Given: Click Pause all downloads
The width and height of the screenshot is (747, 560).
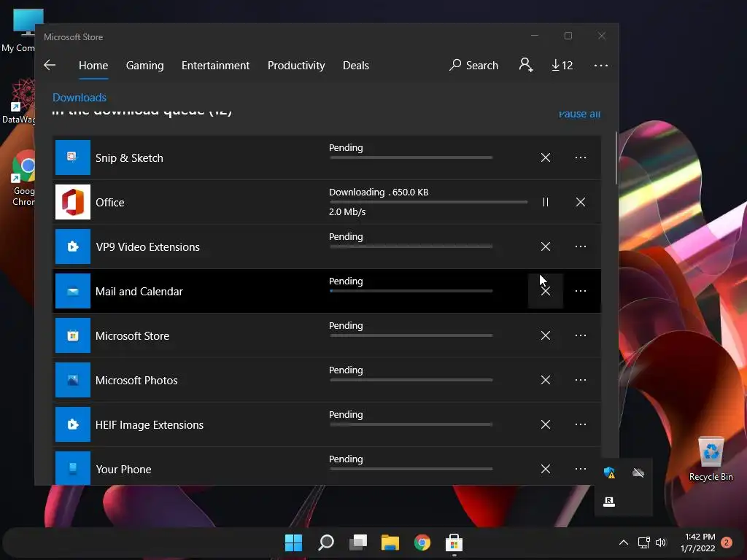Looking at the screenshot, I should [x=579, y=114].
